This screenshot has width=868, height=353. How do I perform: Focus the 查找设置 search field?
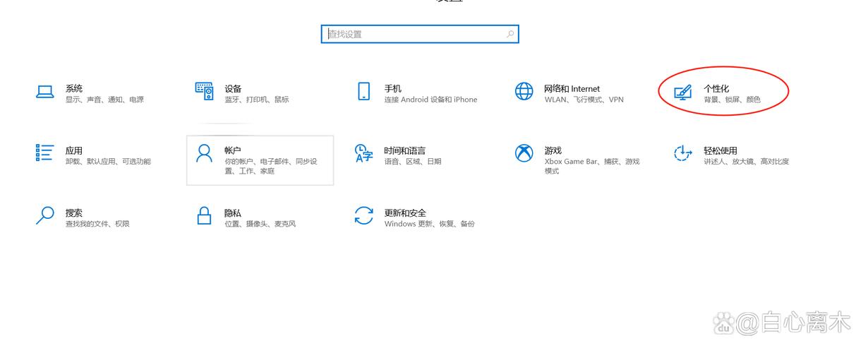point(420,34)
